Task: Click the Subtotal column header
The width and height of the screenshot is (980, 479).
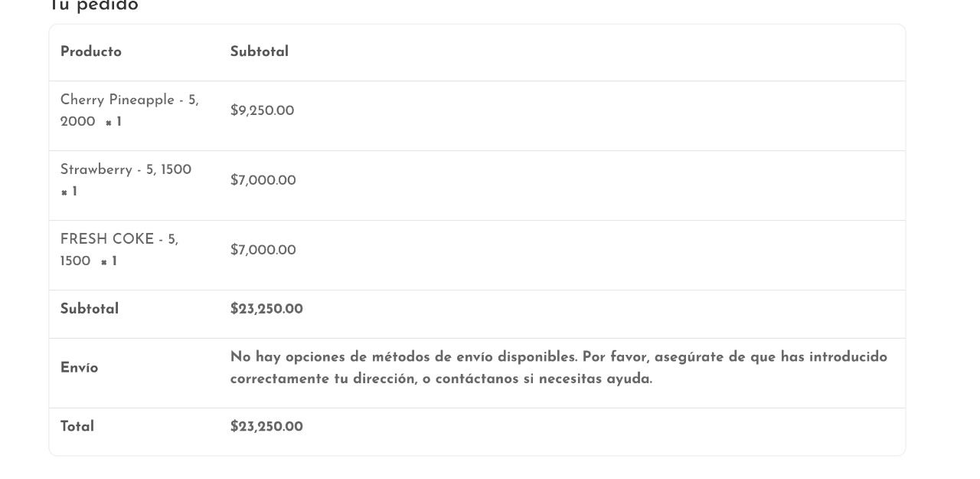Action: 260,52
